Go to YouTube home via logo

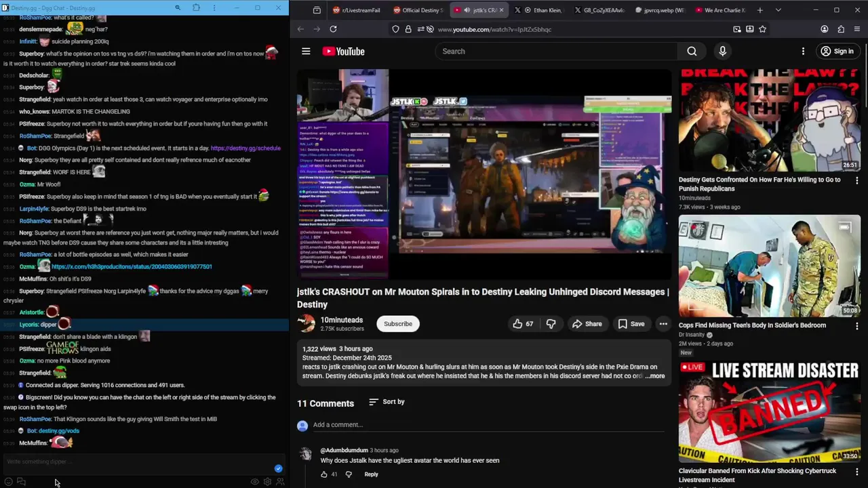click(343, 52)
